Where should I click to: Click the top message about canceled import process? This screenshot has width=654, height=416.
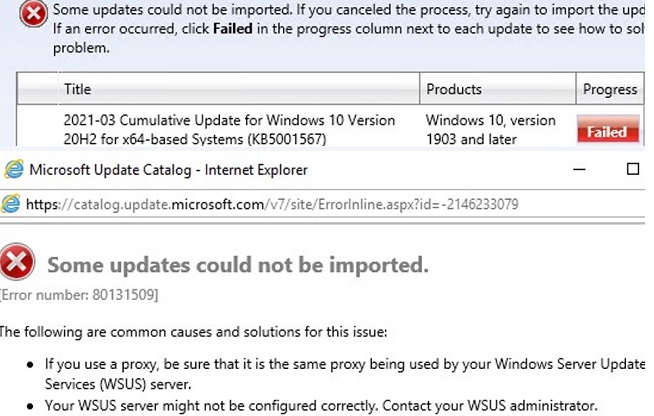click(x=340, y=10)
